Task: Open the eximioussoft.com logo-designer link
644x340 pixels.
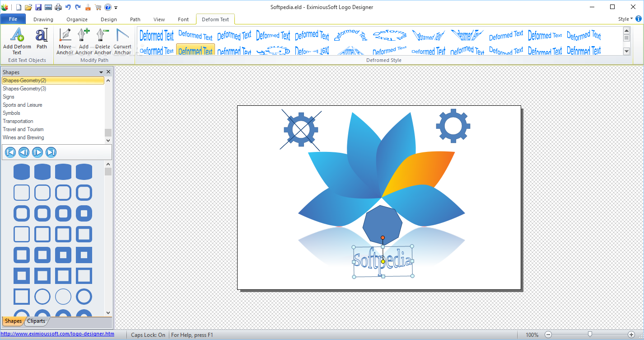Action: click(x=57, y=334)
